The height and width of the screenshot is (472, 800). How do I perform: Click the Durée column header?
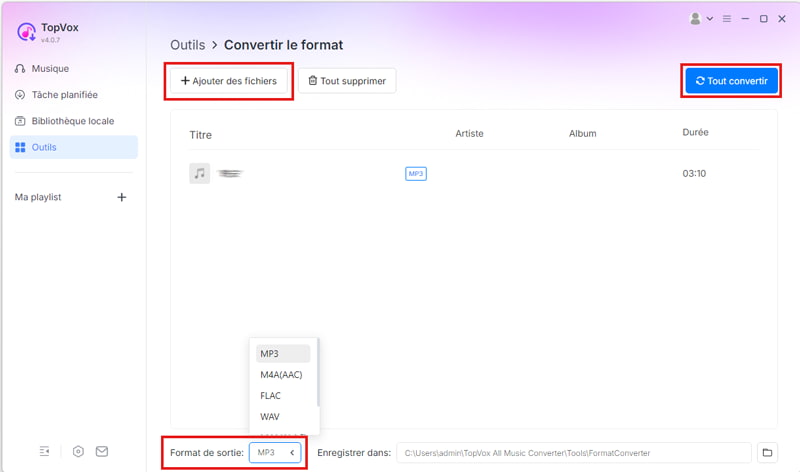[x=695, y=132]
